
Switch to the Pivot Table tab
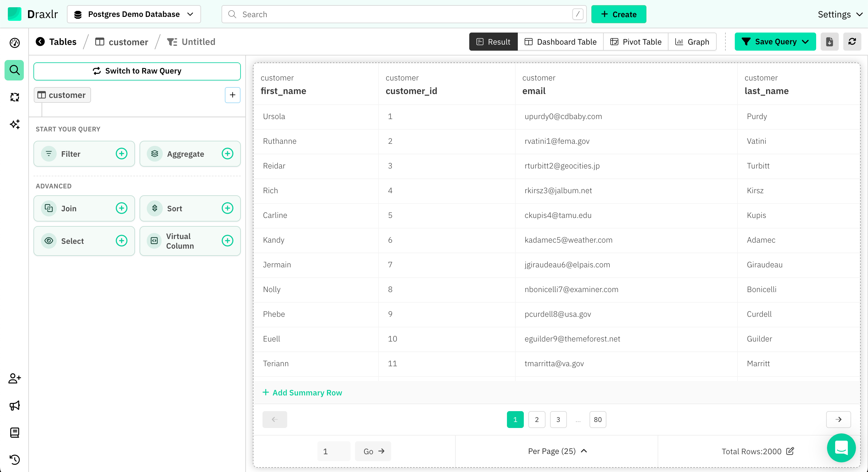click(636, 42)
